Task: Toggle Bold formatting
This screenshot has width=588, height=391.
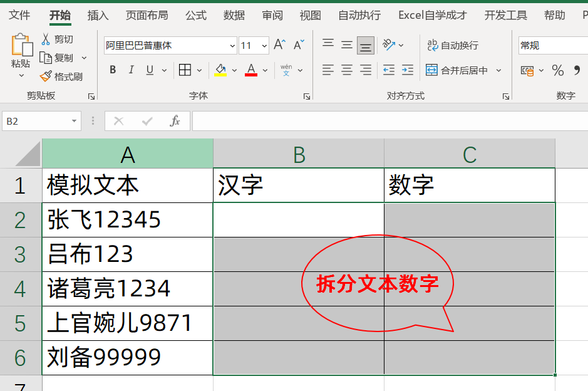Action: pos(113,70)
